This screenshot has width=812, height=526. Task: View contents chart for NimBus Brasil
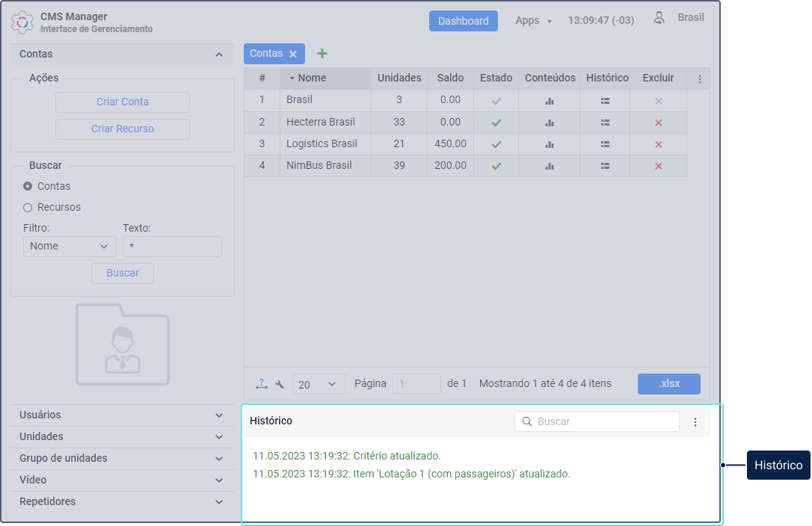pyautogui.click(x=550, y=166)
